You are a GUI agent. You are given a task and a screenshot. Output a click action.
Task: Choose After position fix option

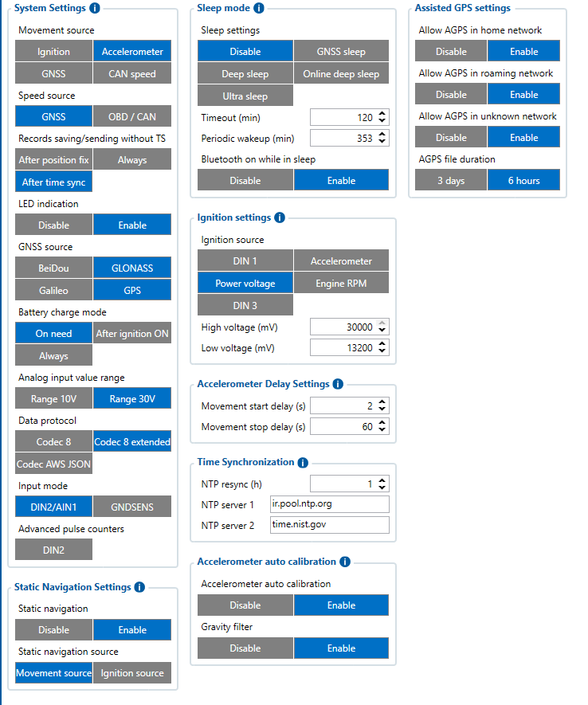[x=53, y=159]
